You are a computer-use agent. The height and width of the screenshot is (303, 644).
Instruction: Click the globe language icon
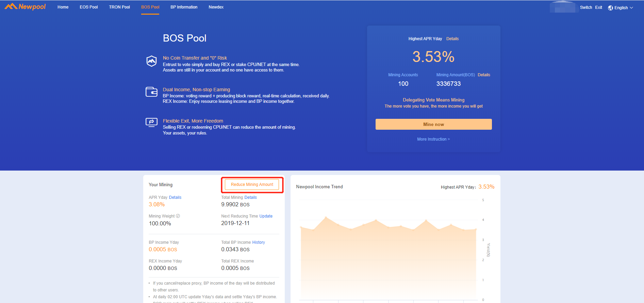click(610, 8)
